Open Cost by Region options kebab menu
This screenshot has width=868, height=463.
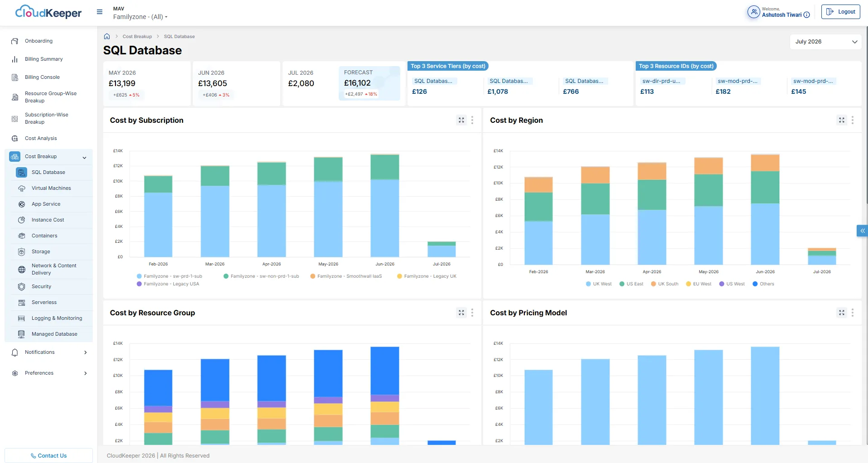pyautogui.click(x=853, y=120)
